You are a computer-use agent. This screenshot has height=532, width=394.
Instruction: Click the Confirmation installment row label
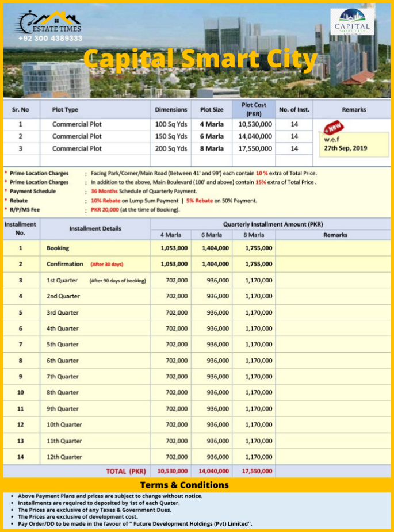(65, 264)
